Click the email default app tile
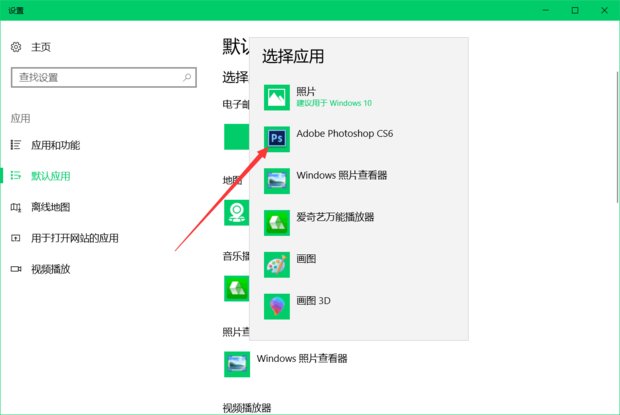The image size is (620, 415). pos(236,137)
